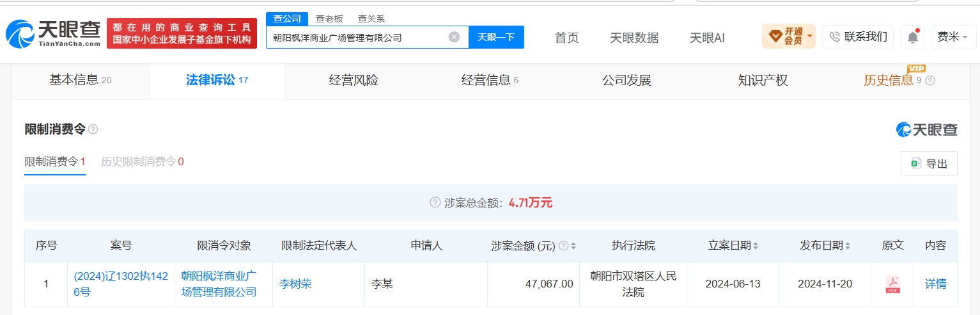Screen dimensions: 980x315
Task: Open 历史信息 VIP tab
Action: 899,80
